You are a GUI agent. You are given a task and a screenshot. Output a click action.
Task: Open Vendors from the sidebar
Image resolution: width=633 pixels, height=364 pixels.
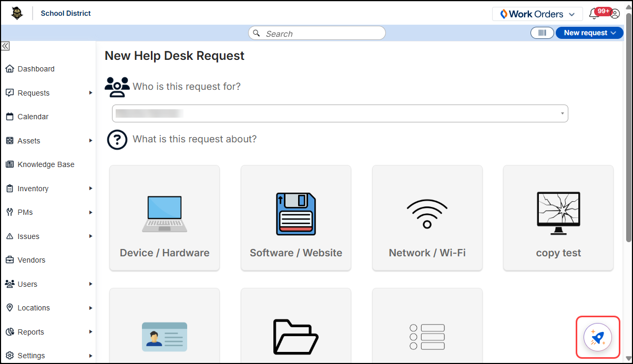(32, 260)
